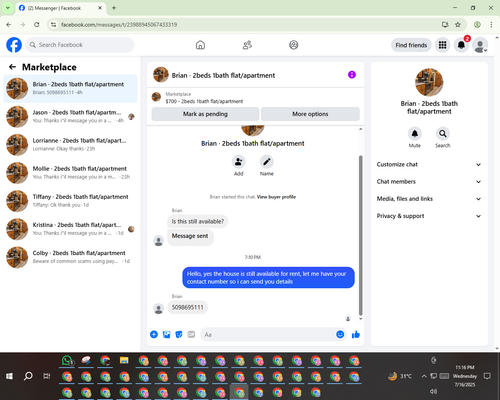
Task: Open the Windows Start menu
Action: click(9, 376)
